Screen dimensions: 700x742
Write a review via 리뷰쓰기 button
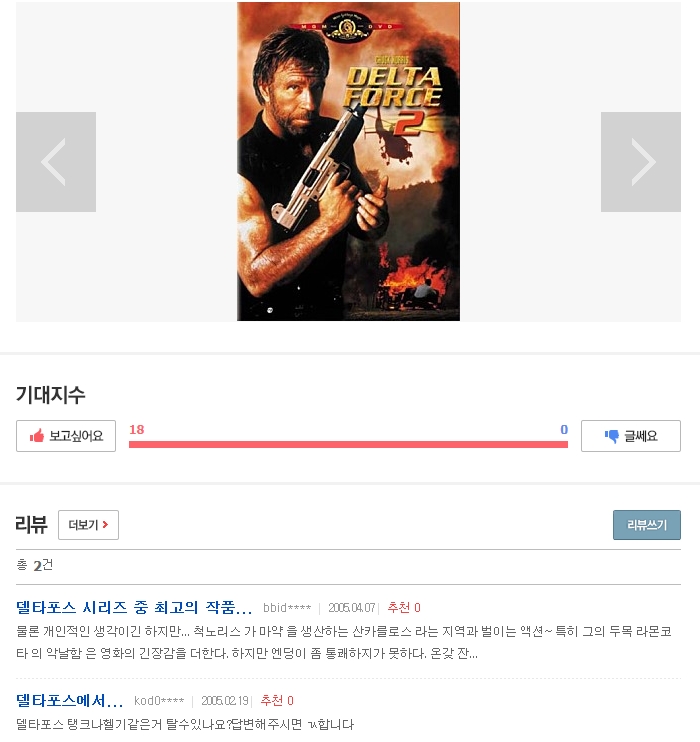point(647,525)
